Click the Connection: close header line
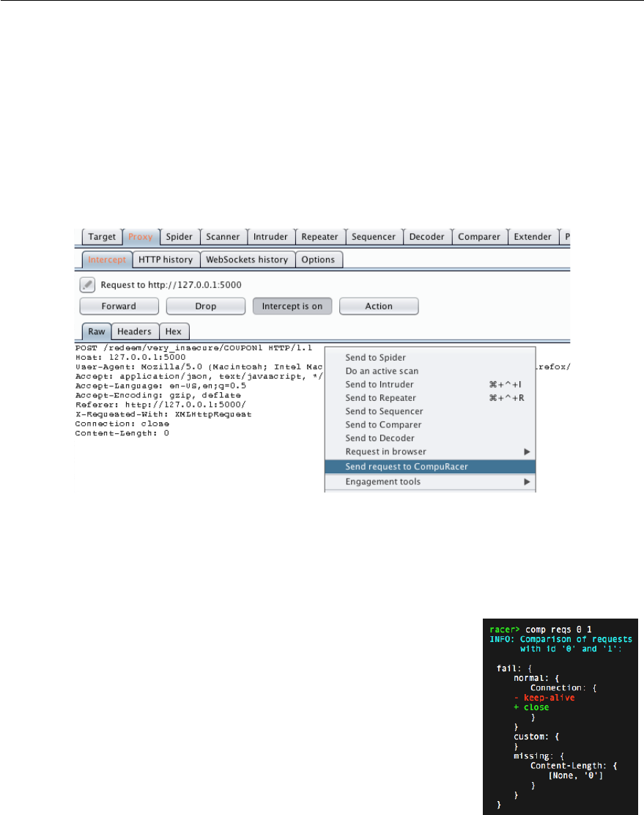 tap(122, 424)
